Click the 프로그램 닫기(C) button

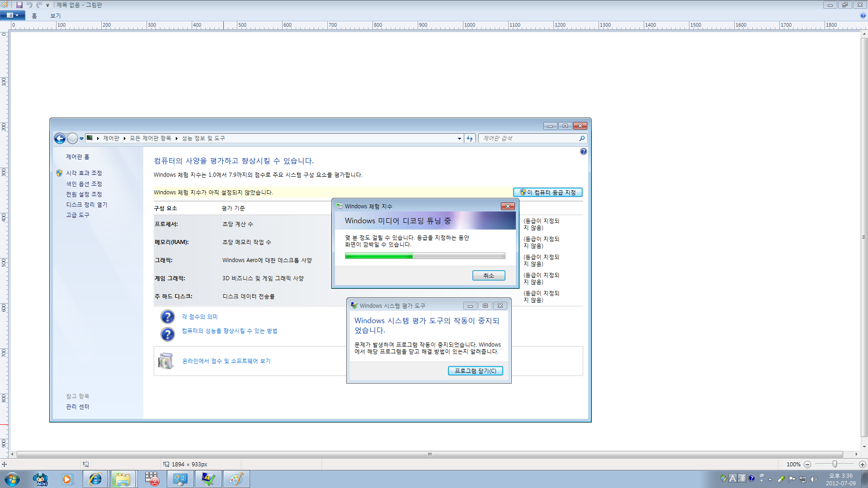475,371
